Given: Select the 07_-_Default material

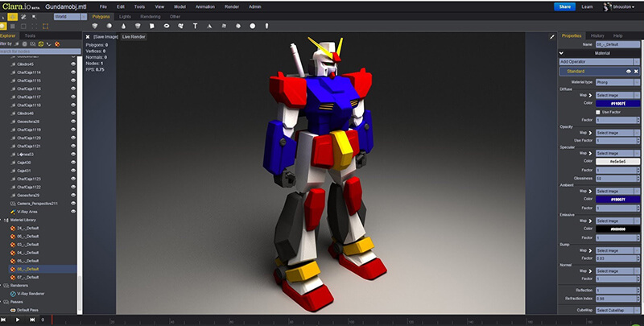Looking at the screenshot, I should pyautogui.click(x=28, y=278).
